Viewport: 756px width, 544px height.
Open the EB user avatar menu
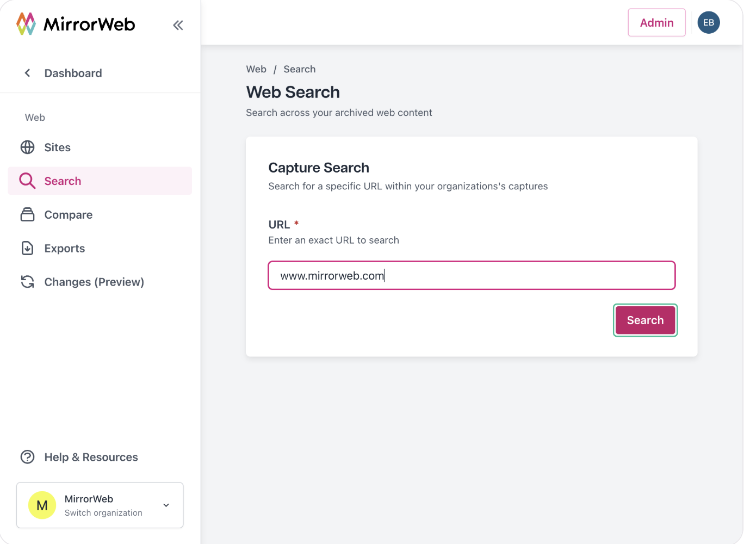709,22
